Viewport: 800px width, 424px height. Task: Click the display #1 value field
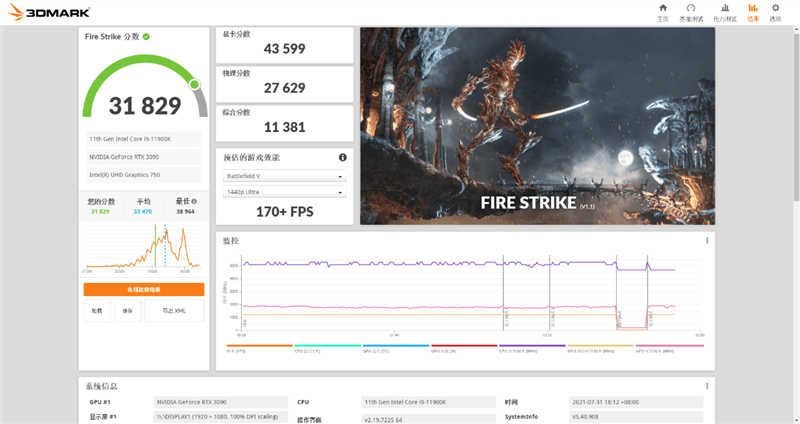[x=220, y=416]
